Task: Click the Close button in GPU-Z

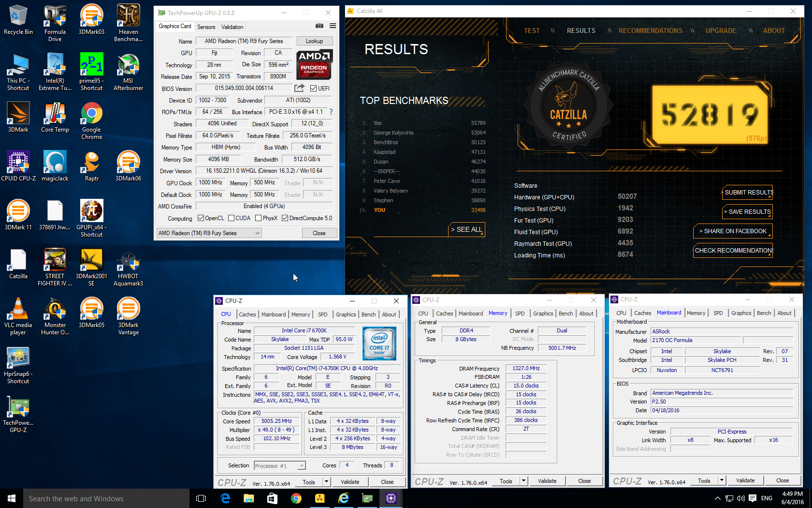Action: pos(319,233)
